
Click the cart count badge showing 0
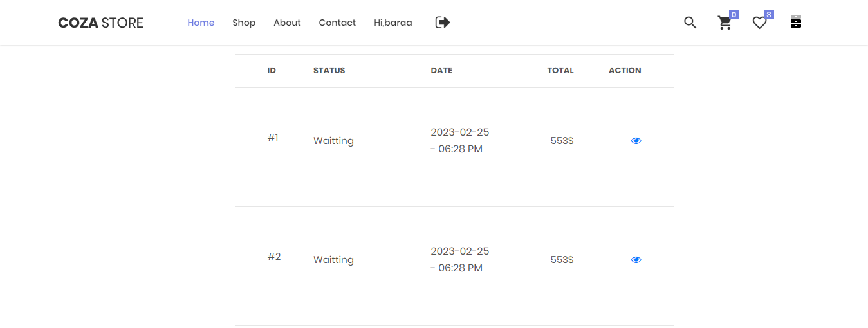click(734, 14)
